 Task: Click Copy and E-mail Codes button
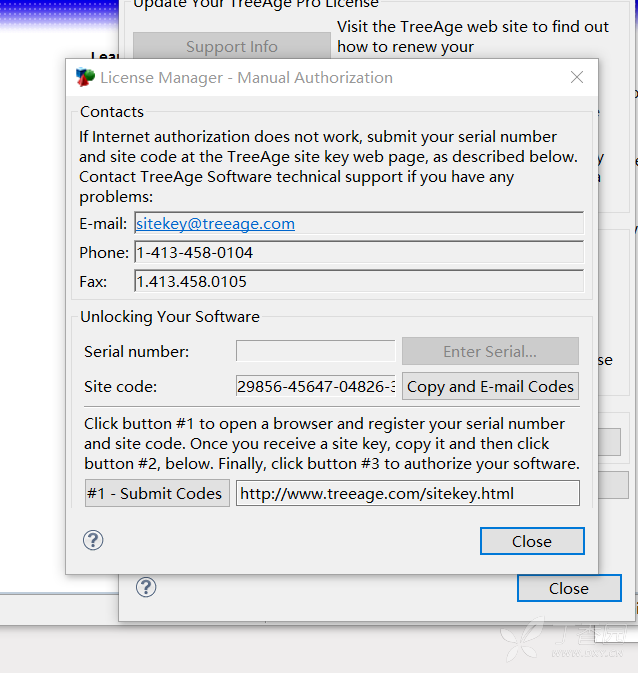pyautogui.click(x=490, y=386)
